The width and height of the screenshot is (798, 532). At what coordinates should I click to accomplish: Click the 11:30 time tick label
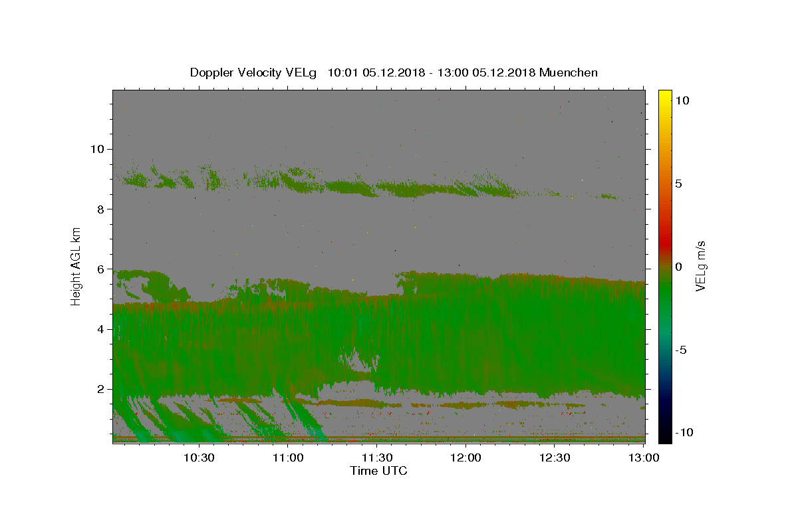(377, 458)
